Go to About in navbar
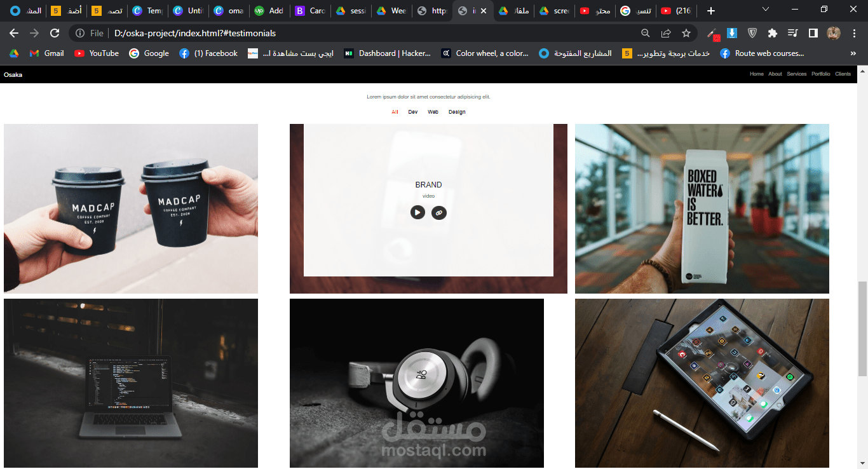The image size is (868, 469). (775, 74)
